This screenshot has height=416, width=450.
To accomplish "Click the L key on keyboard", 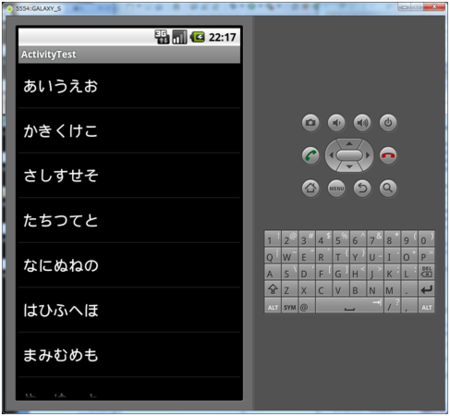I will 409,272.
